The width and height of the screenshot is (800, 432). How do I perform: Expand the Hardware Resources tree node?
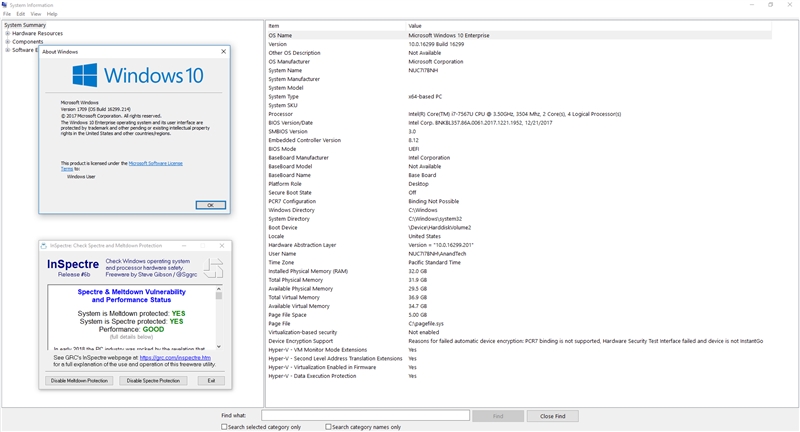(7, 33)
